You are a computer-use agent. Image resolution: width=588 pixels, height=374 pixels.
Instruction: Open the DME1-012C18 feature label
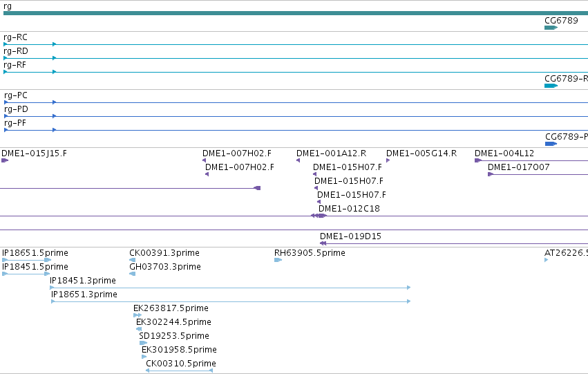[349, 209]
